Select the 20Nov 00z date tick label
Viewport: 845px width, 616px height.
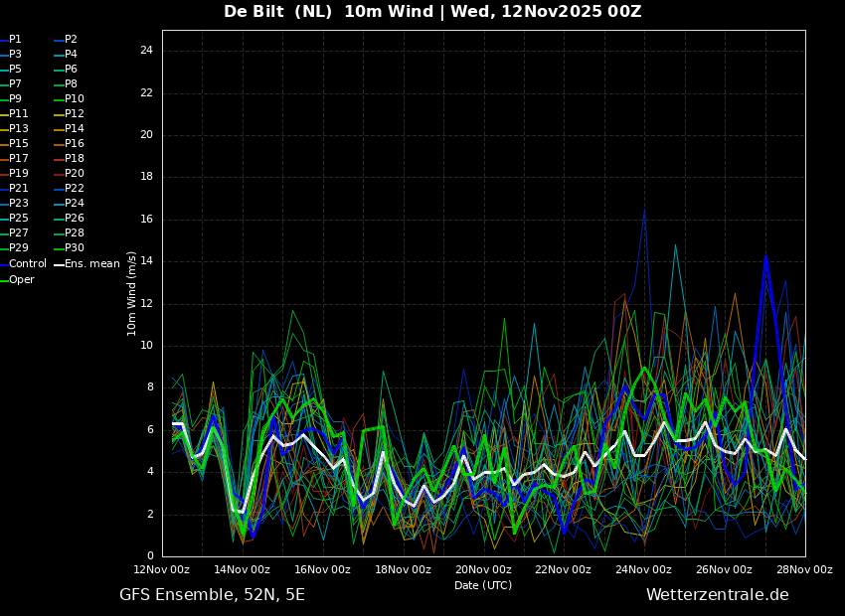point(483,570)
